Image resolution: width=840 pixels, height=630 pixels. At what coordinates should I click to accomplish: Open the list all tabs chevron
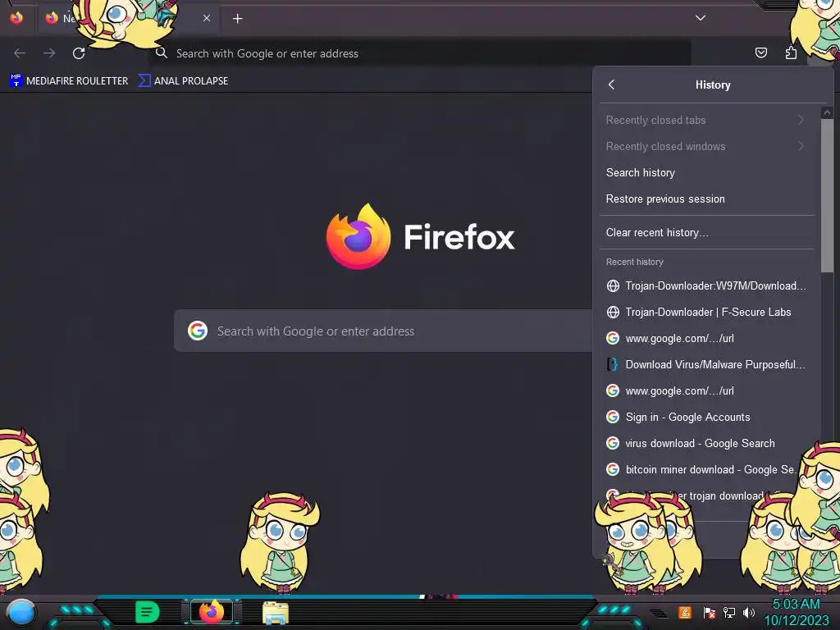[x=701, y=18]
